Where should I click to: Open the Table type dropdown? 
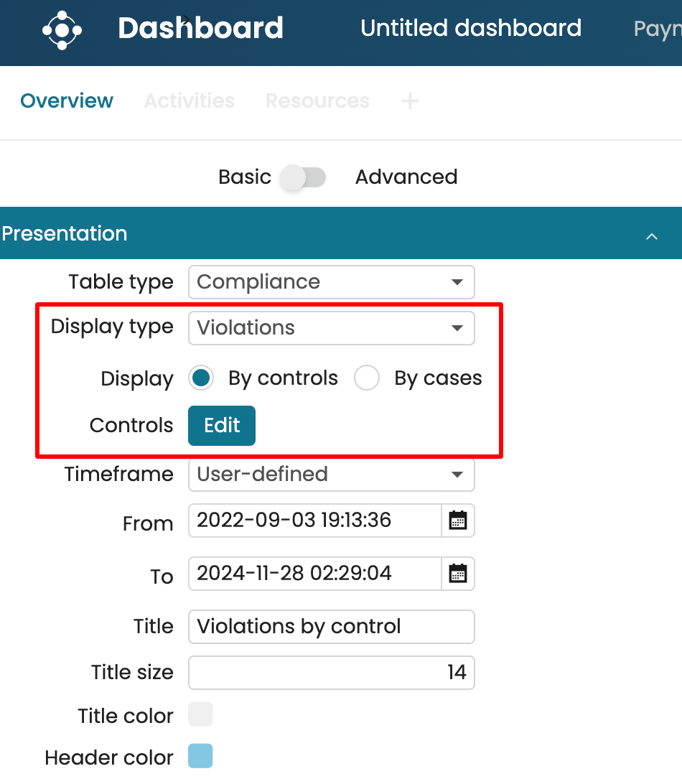pos(331,282)
